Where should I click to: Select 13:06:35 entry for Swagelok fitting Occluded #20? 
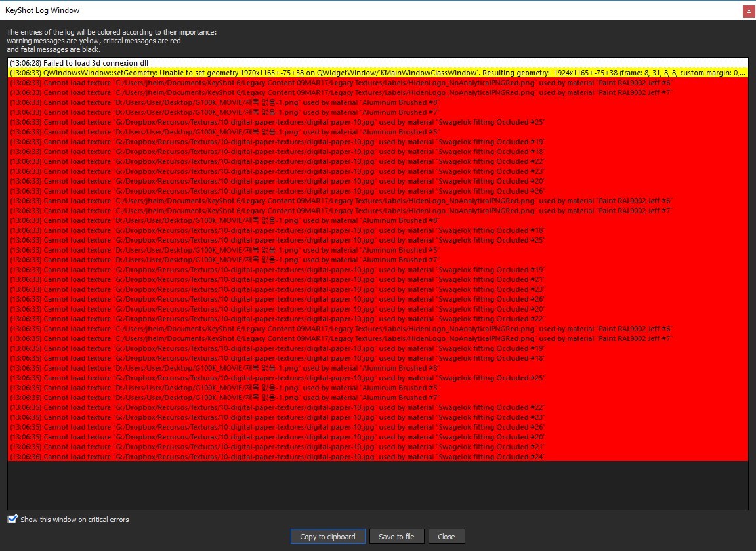(378, 437)
